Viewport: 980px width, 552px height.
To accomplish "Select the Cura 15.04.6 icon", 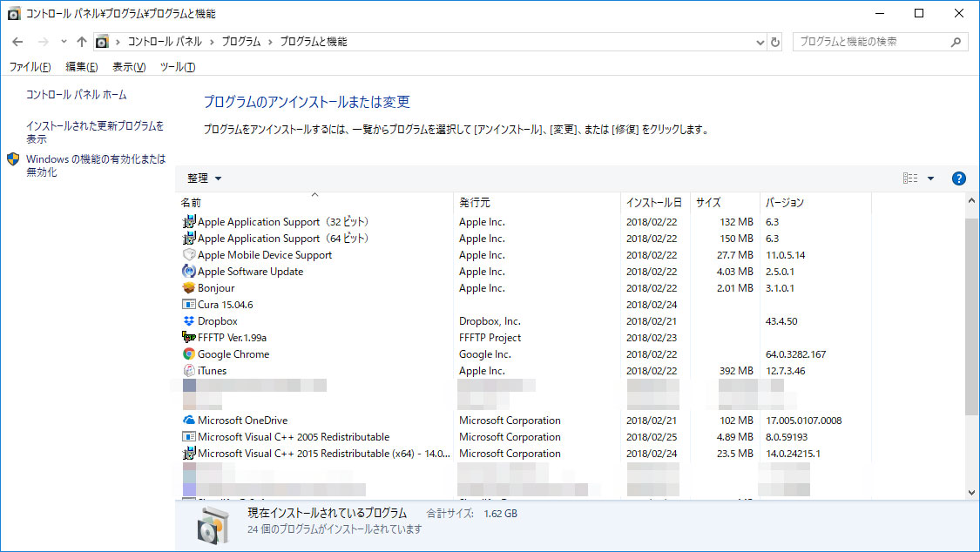I will [x=189, y=305].
